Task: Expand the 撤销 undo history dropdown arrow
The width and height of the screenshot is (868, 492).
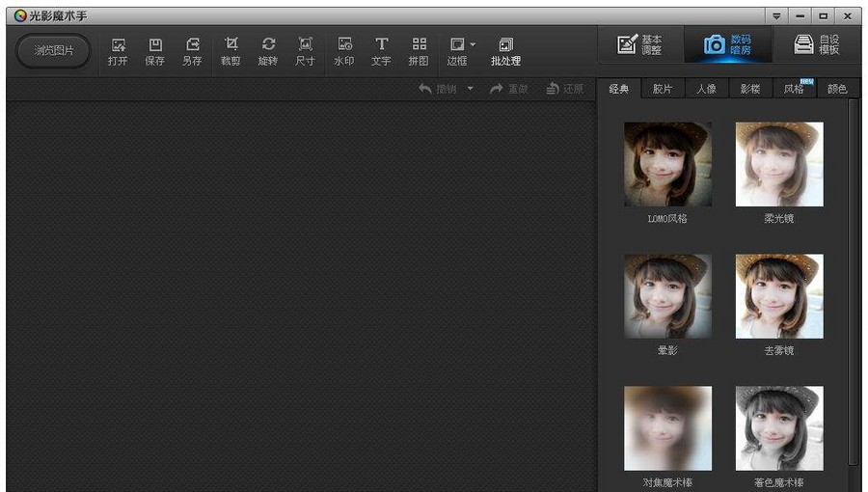Action: [470, 89]
